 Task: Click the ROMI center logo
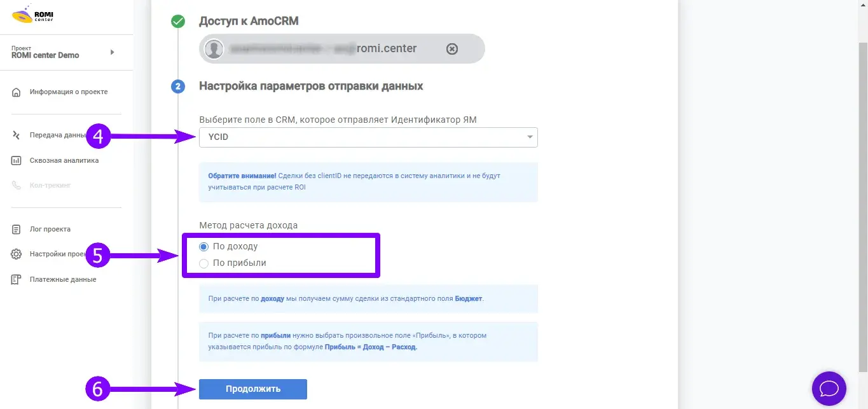point(32,14)
